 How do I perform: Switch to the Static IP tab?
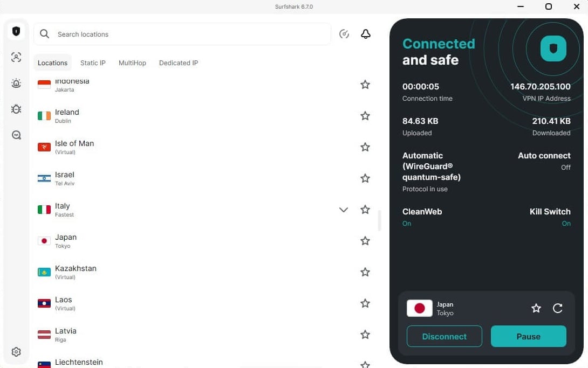point(92,63)
